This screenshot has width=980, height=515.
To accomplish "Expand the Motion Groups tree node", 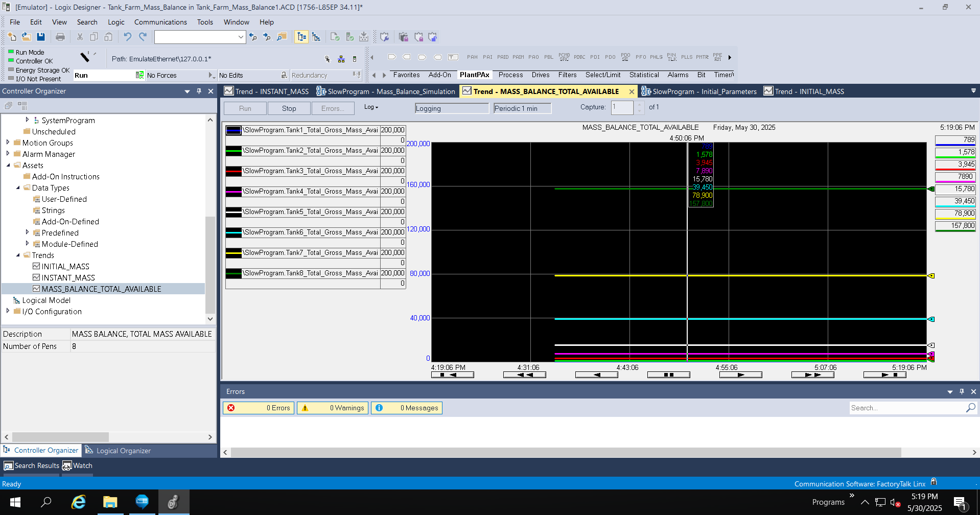I will click(8, 143).
